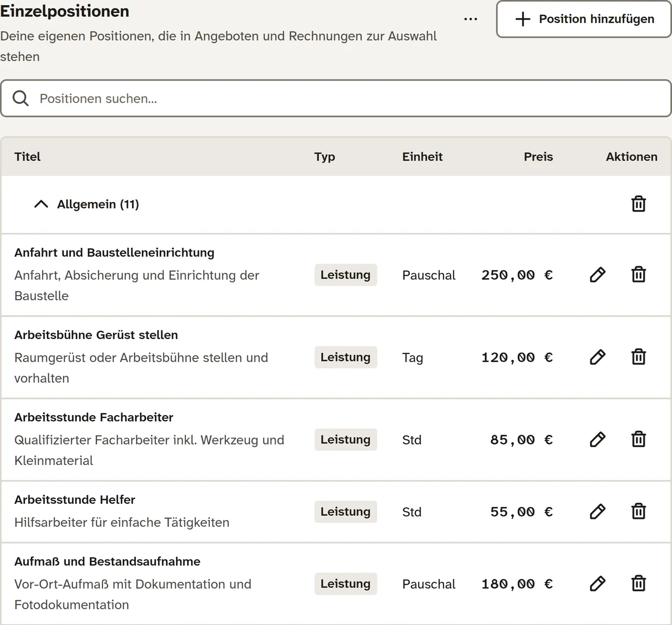
Task: Select the Aufmaß und Bestandsaufnahme title
Action: (x=108, y=562)
